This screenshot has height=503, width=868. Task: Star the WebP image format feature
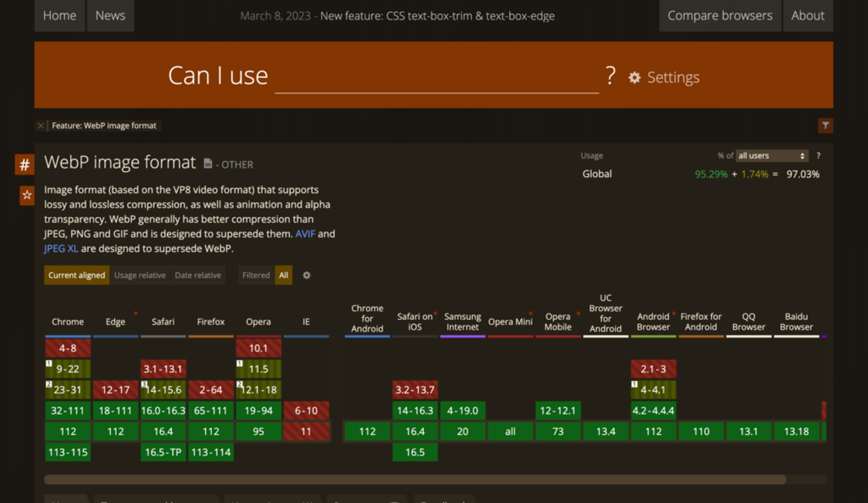(x=27, y=195)
